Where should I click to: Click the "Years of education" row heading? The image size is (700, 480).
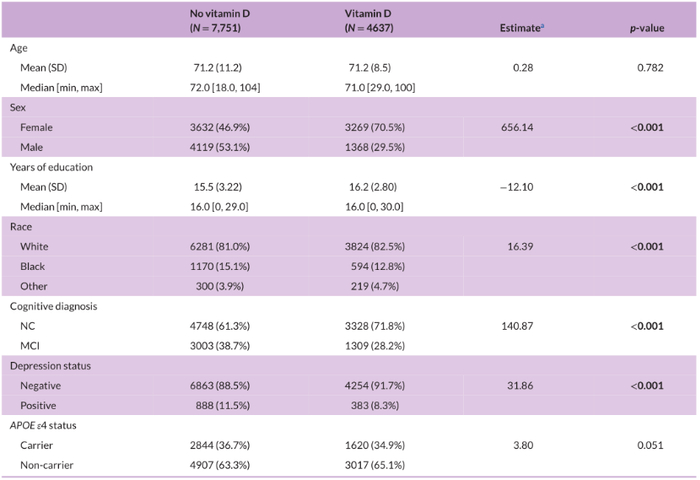[x=52, y=167]
